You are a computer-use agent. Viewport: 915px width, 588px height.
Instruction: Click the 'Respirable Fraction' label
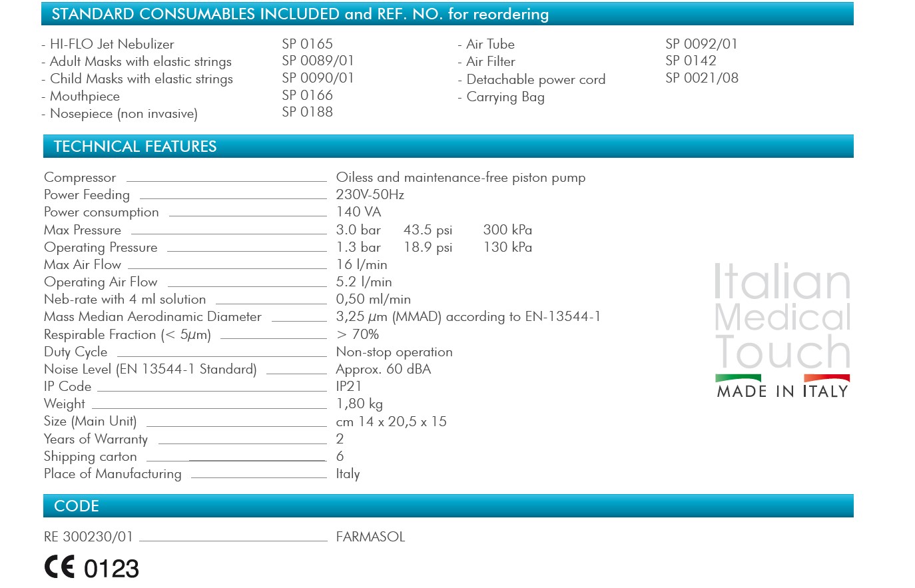[127, 335]
